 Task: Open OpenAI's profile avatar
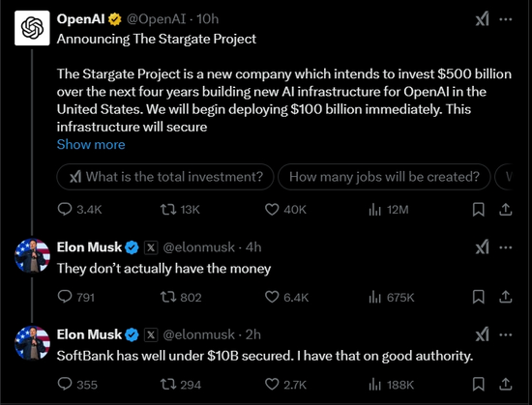point(32,28)
